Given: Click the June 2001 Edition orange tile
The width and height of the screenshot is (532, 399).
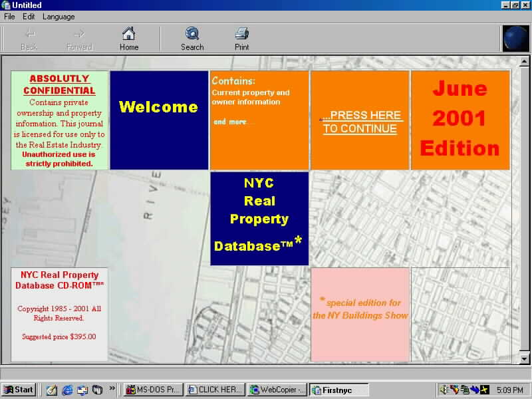Looking at the screenshot, I should point(460,120).
